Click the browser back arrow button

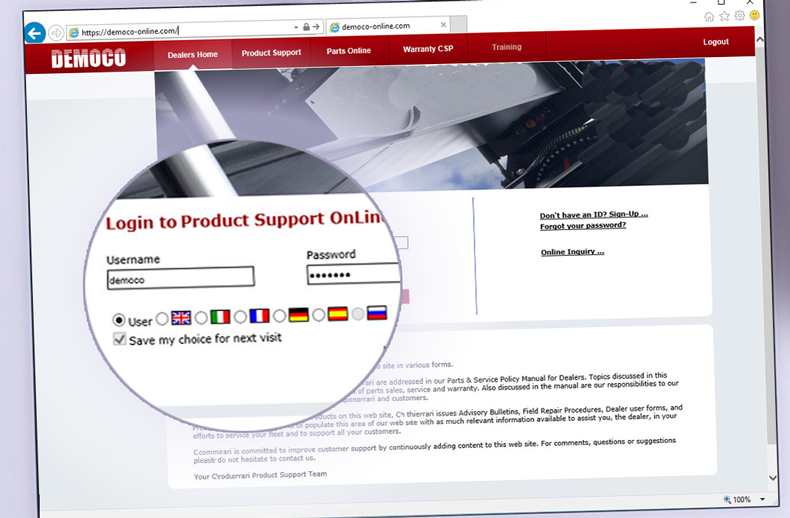35,33
